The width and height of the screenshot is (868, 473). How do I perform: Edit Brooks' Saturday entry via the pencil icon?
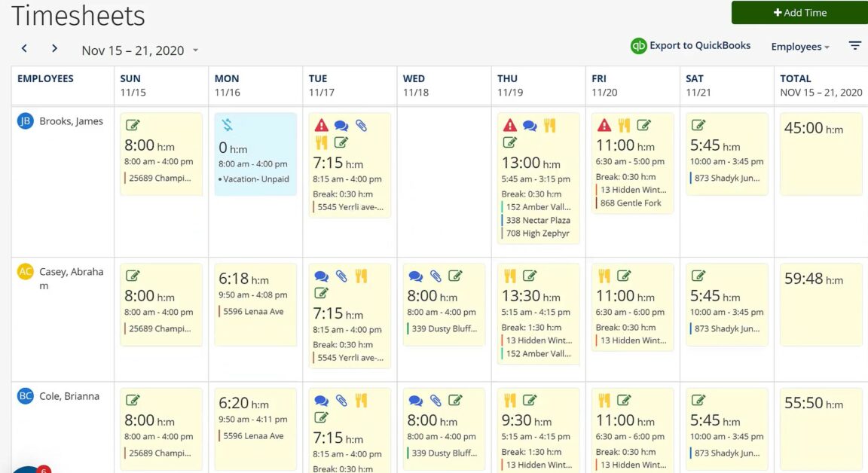point(698,125)
